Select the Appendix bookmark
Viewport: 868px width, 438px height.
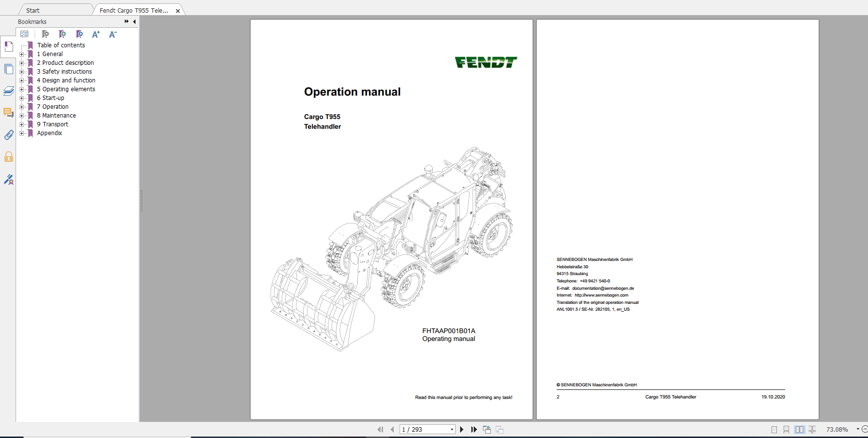tap(50, 133)
